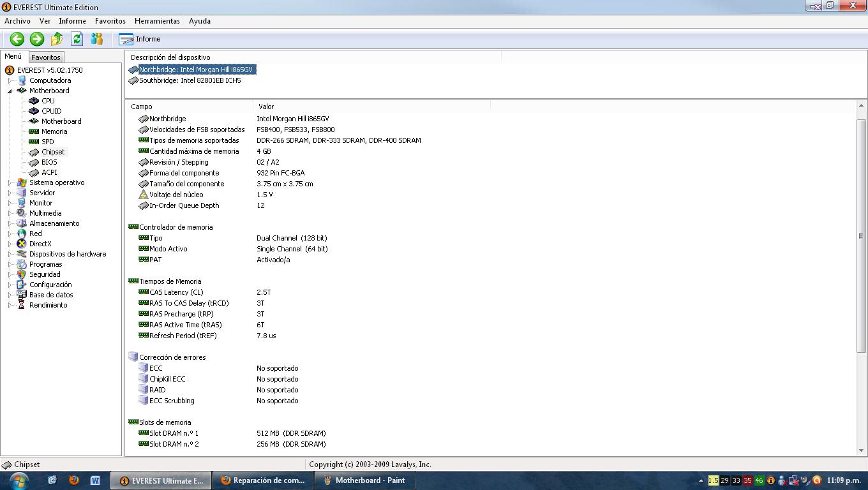Open the Ayuda menu
Viewport: 868px width, 490px height.
point(199,21)
